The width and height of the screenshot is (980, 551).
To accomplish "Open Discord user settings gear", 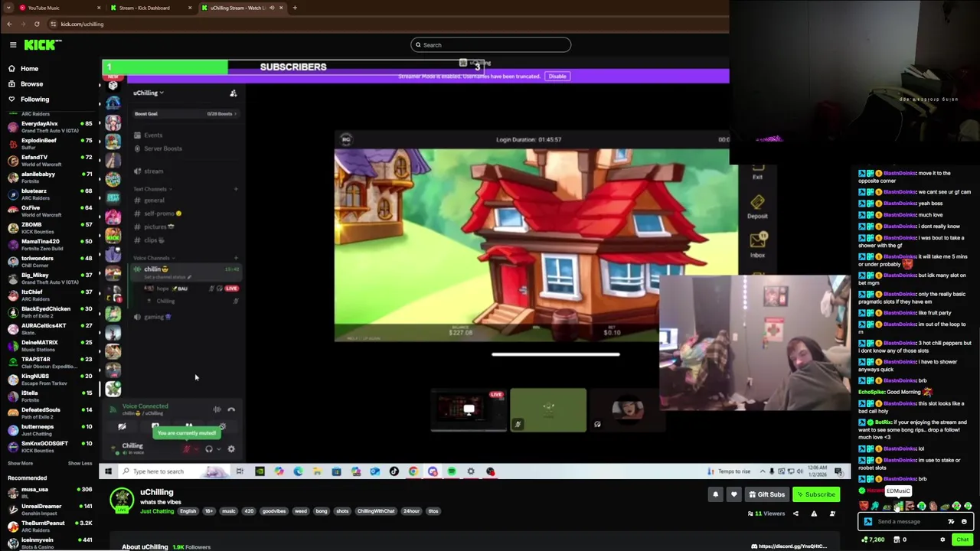I will pyautogui.click(x=231, y=449).
